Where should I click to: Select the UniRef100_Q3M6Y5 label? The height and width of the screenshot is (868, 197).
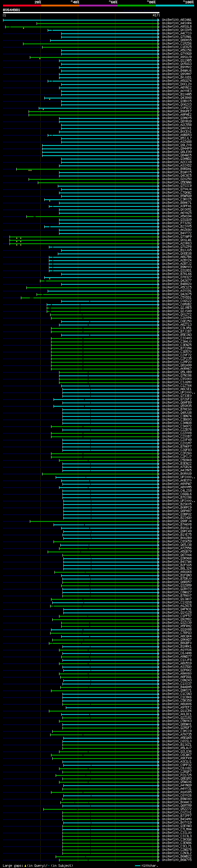(x=177, y=118)
